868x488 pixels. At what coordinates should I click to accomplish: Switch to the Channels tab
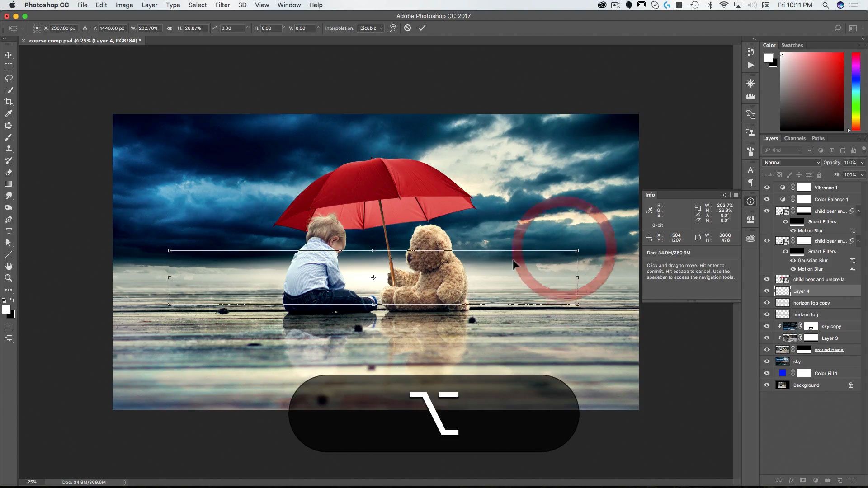pos(794,138)
